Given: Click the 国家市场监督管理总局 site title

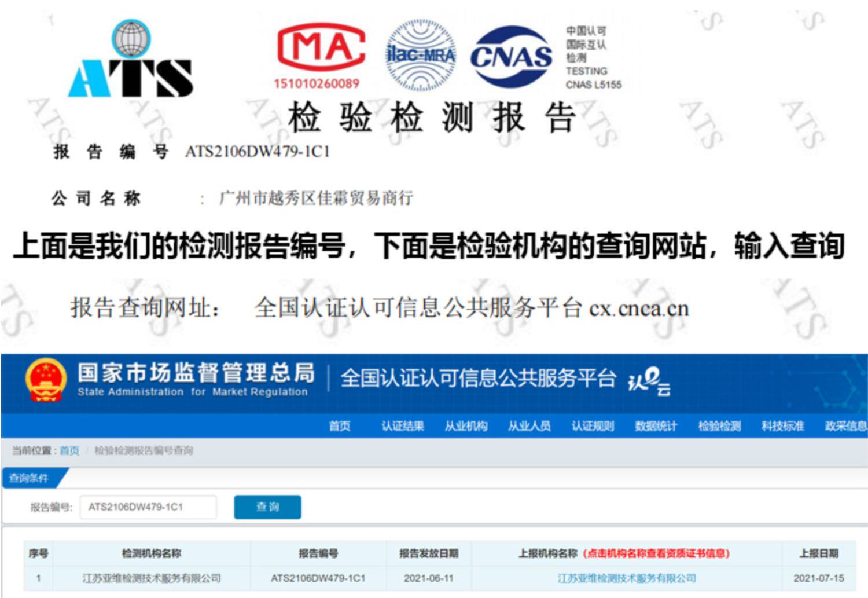Looking at the screenshot, I should click(x=196, y=373).
